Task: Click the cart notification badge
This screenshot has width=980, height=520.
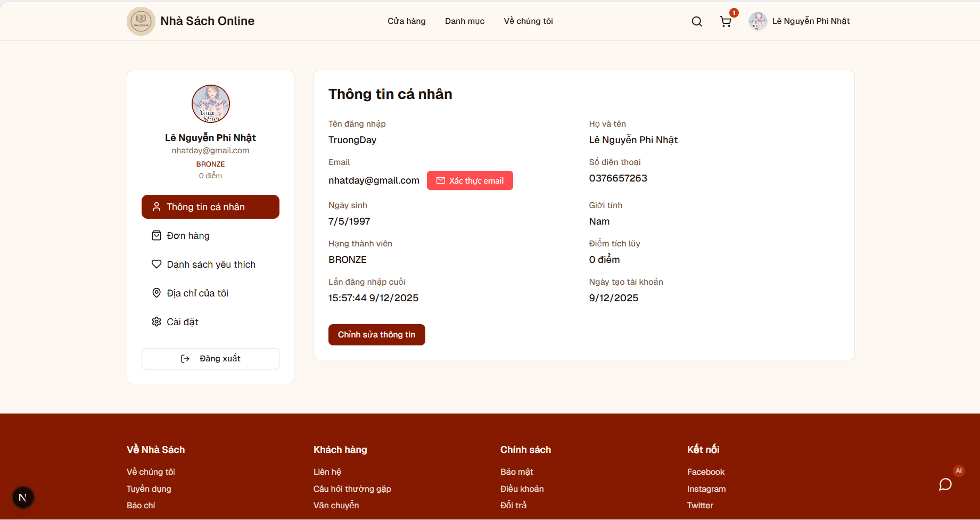Action: pyautogui.click(x=734, y=12)
